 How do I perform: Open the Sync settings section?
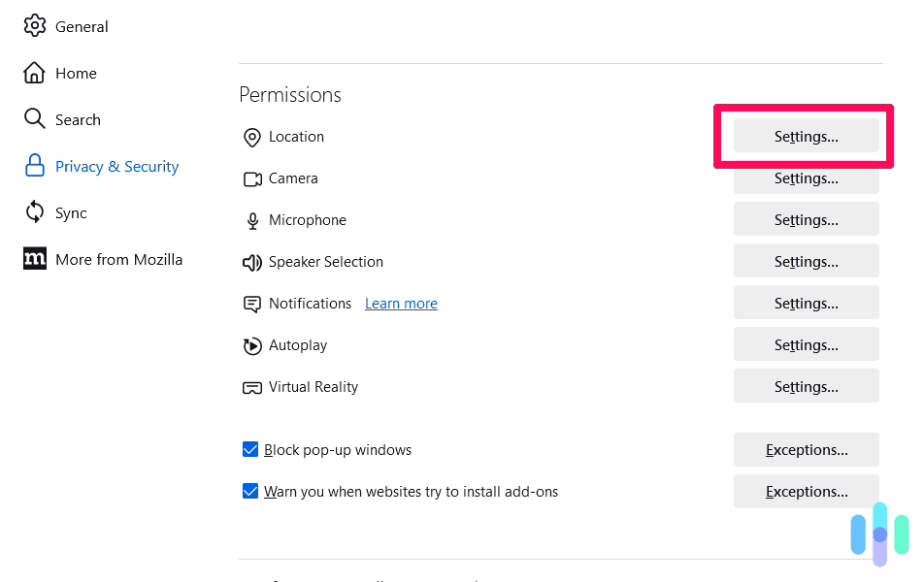74,212
